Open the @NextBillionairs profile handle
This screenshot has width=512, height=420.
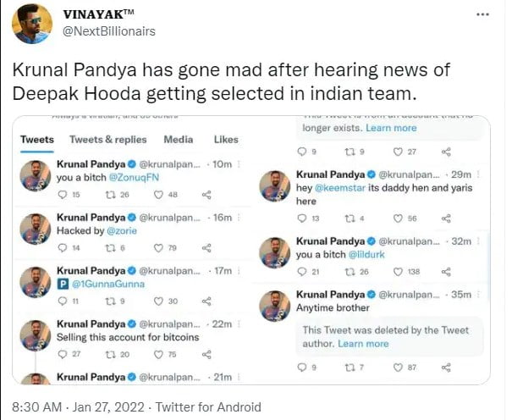109,31
